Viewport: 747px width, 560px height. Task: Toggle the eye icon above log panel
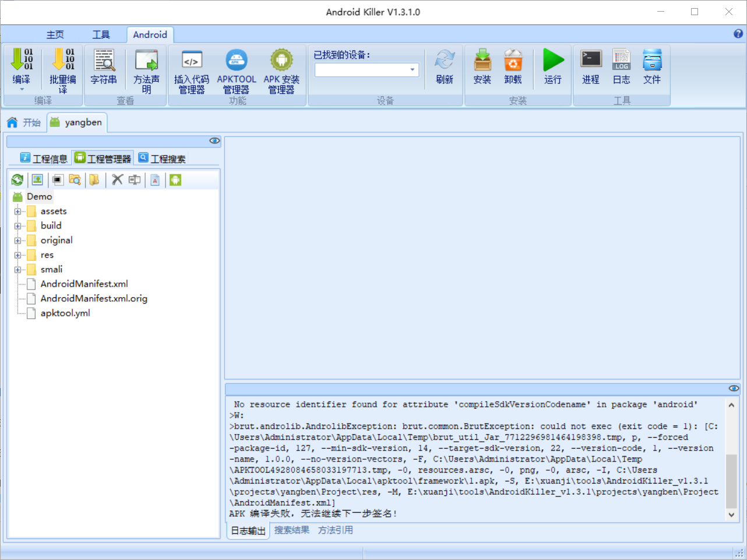[734, 388]
